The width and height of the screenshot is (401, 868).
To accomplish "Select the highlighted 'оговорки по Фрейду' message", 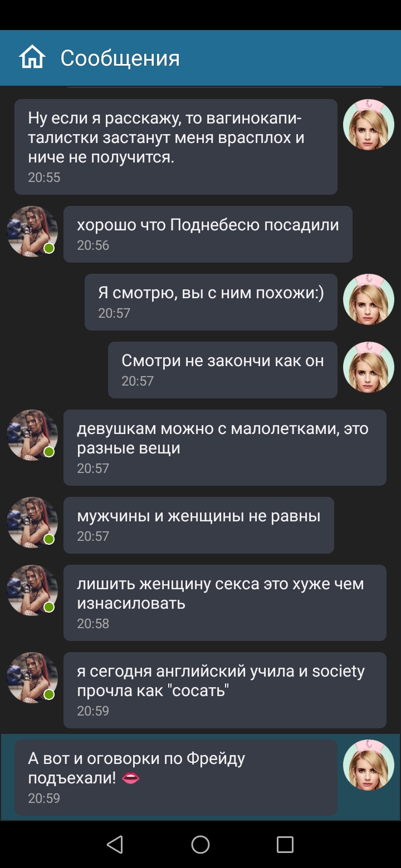I will point(176,777).
